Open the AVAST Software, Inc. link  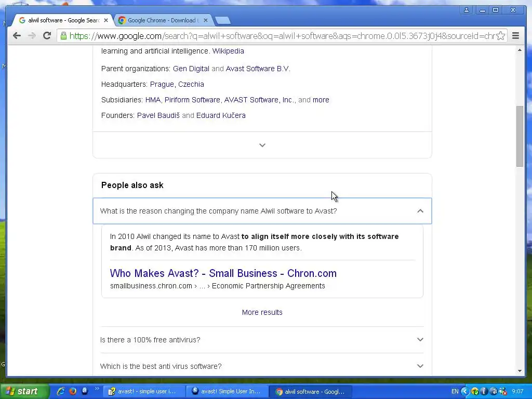[259, 100]
